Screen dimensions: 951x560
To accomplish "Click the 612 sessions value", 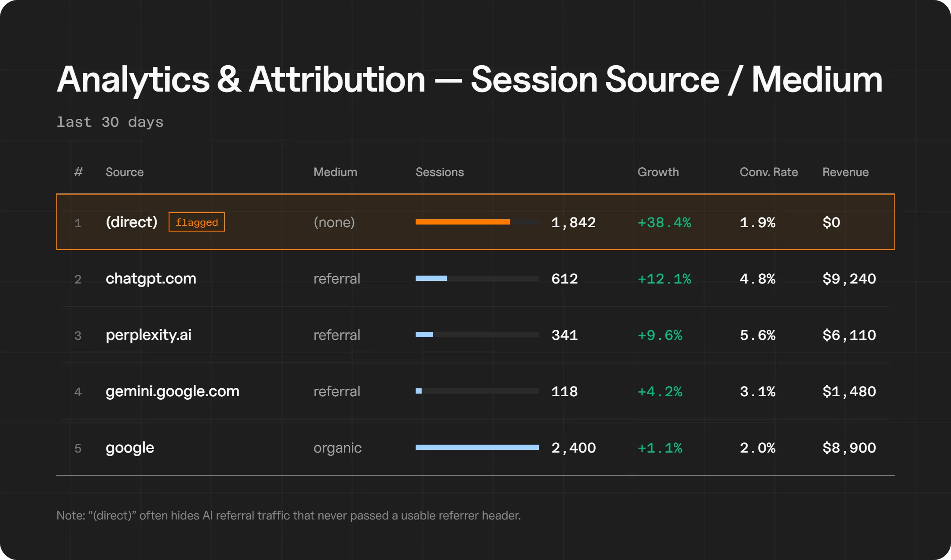I will point(564,279).
